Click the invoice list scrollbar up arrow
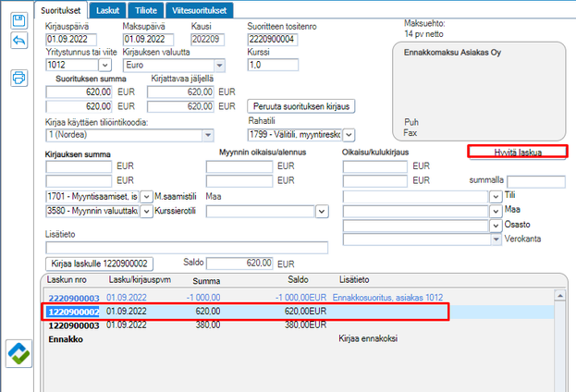The image size is (576, 392). pyautogui.click(x=559, y=295)
